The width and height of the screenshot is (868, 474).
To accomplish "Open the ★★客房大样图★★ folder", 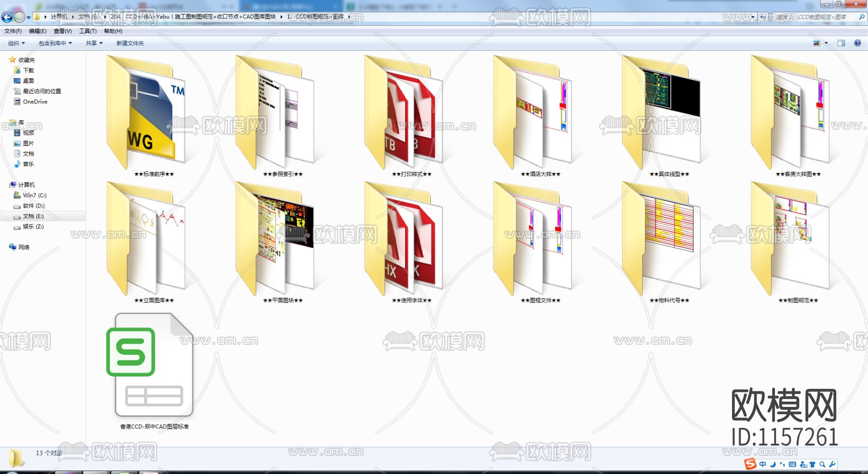I will point(791,112).
